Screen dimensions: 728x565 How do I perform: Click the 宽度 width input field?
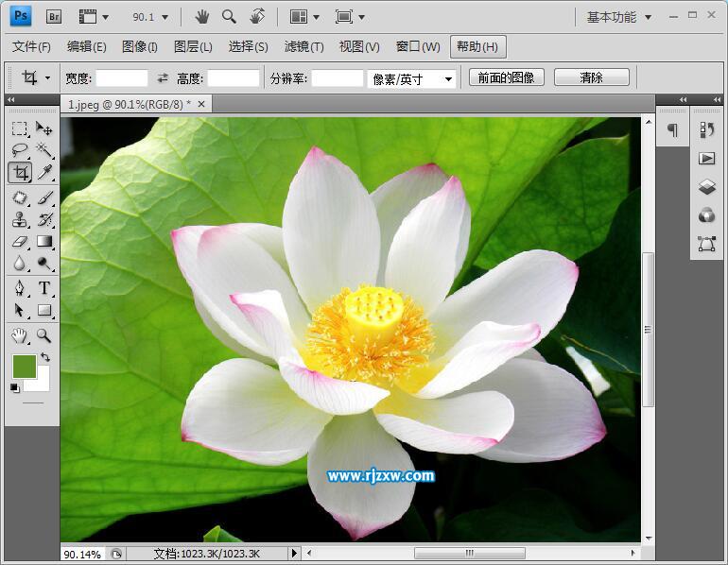(122, 78)
